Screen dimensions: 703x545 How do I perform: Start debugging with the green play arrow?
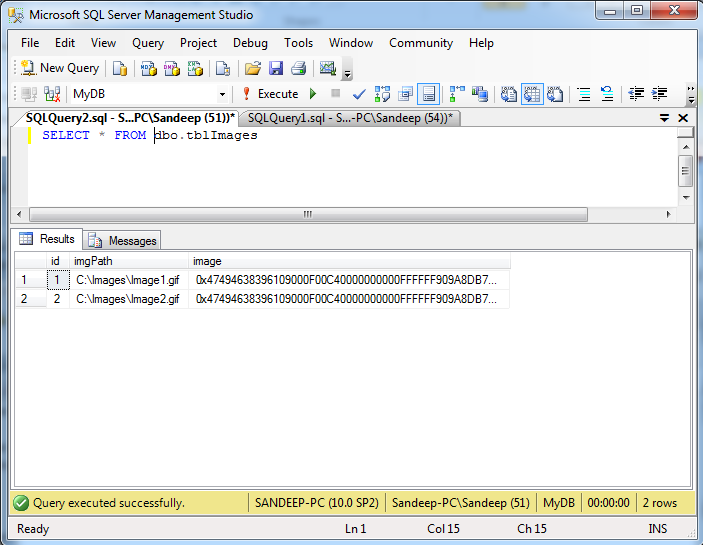(313, 94)
